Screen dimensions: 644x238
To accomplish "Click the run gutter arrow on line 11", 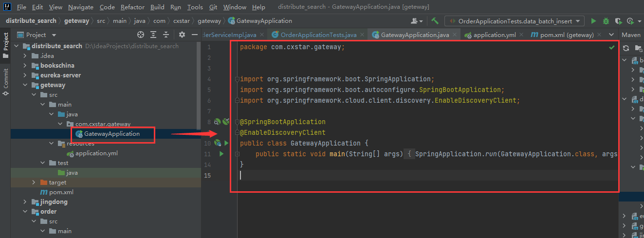I will point(221,154).
